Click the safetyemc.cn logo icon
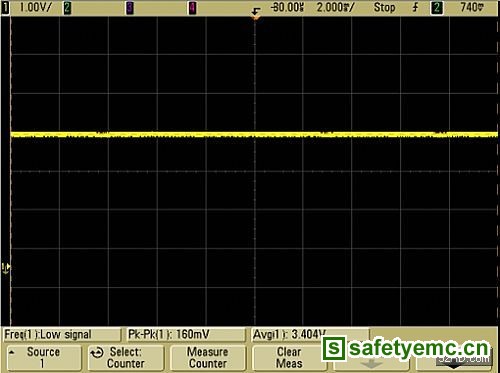The image size is (500, 373). (334, 349)
